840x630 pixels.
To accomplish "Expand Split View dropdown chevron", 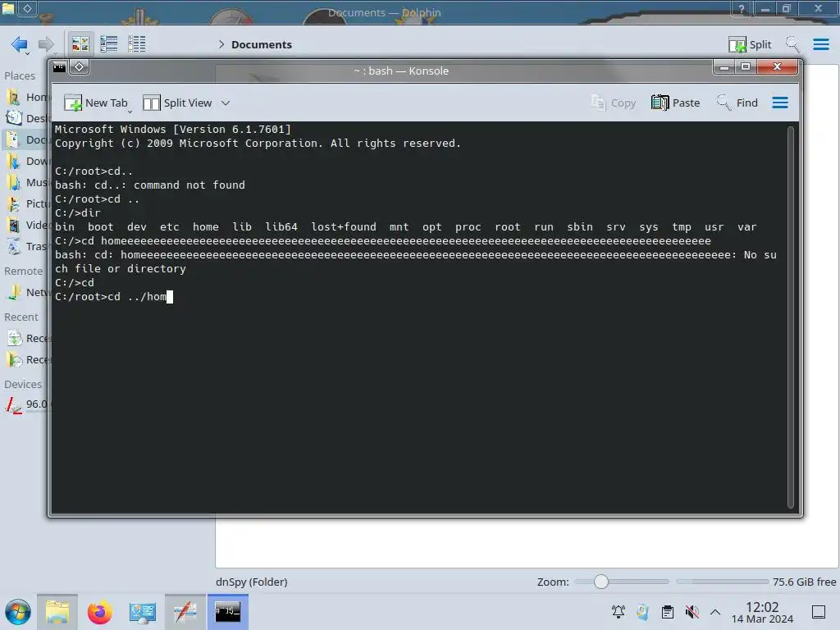I will click(x=226, y=103).
